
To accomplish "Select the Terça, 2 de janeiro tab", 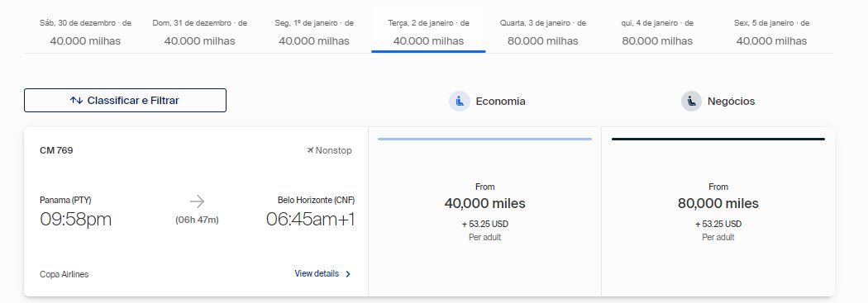I will click(428, 32).
